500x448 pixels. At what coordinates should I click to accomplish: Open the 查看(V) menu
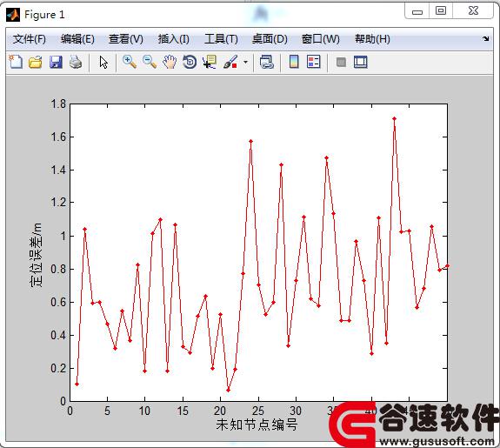(125, 39)
